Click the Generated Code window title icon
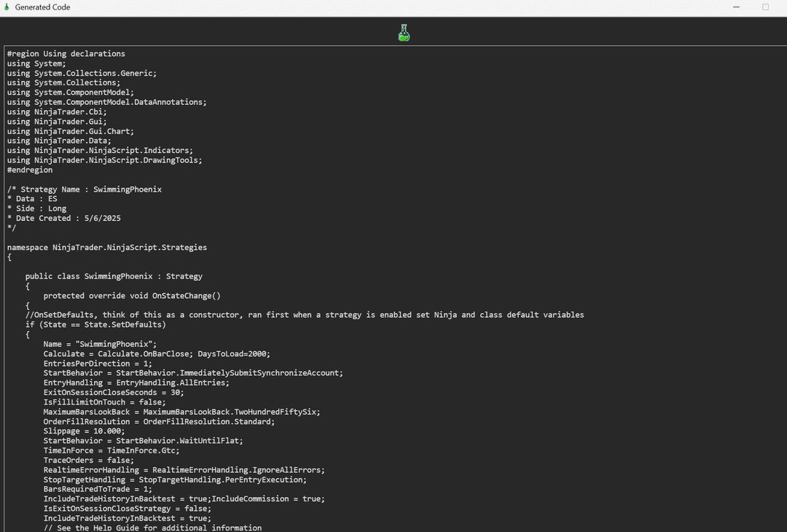 coord(7,7)
